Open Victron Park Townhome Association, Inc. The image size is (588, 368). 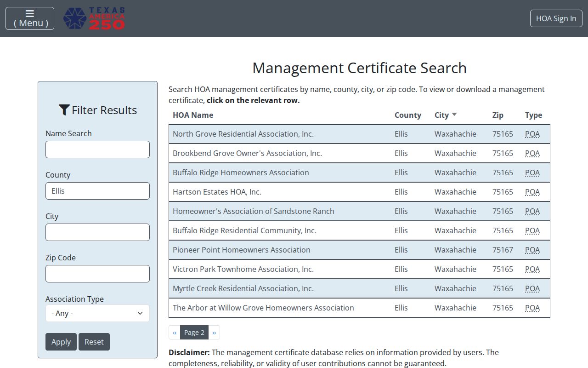click(359, 269)
